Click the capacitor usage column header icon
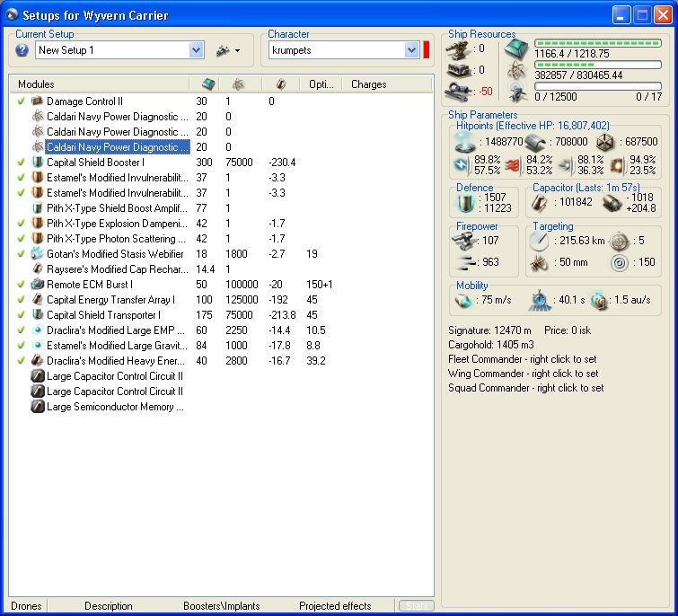The width and height of the screenshot is (678, 616). [281, 84]
